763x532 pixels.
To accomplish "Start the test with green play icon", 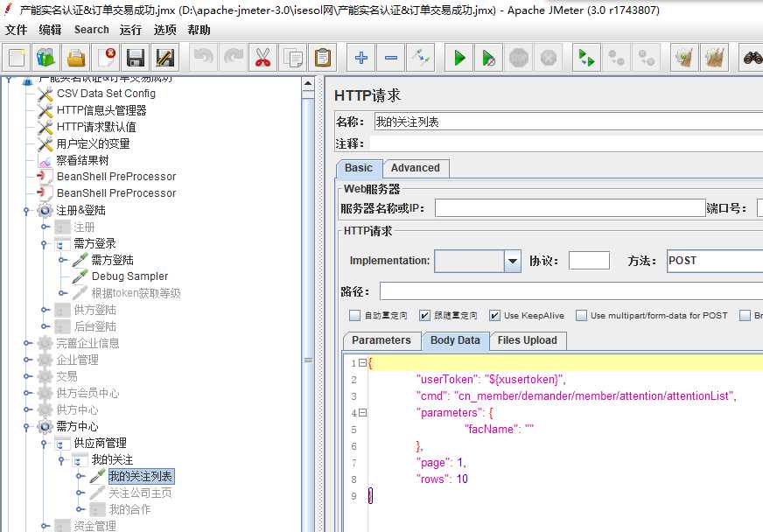I will click(x=458, y=58).
